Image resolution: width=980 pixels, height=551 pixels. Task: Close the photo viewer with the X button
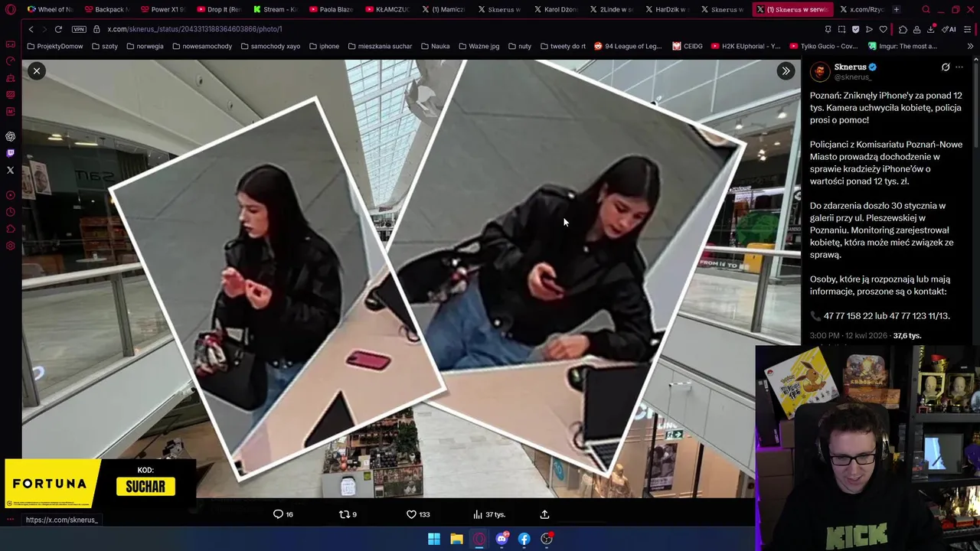[x=36, y=71]
